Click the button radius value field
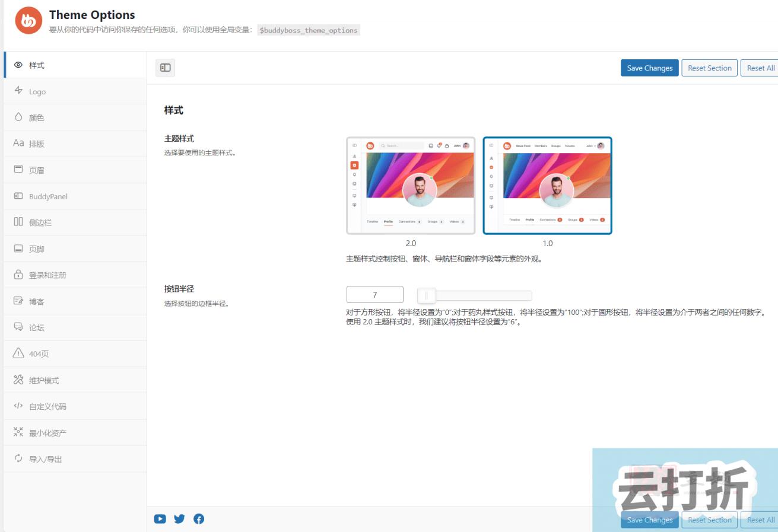The image size is (778, 532). coord(375,295)
